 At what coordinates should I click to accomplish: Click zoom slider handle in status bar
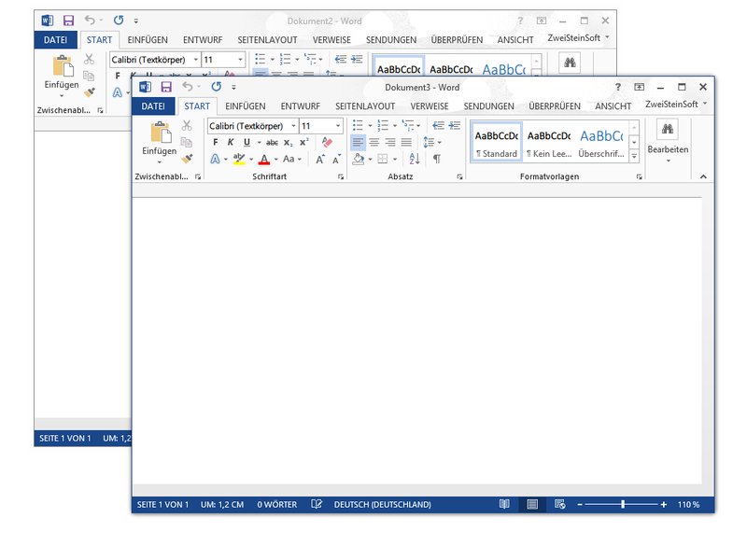623,504
